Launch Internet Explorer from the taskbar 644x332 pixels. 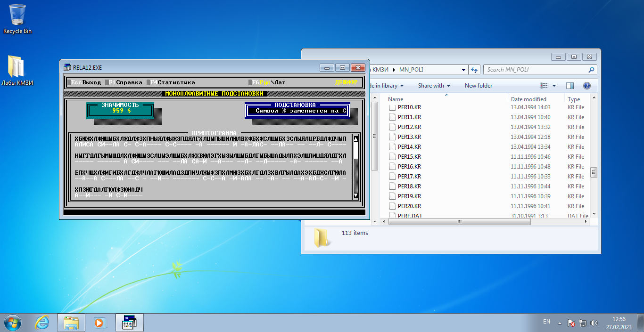42,323
